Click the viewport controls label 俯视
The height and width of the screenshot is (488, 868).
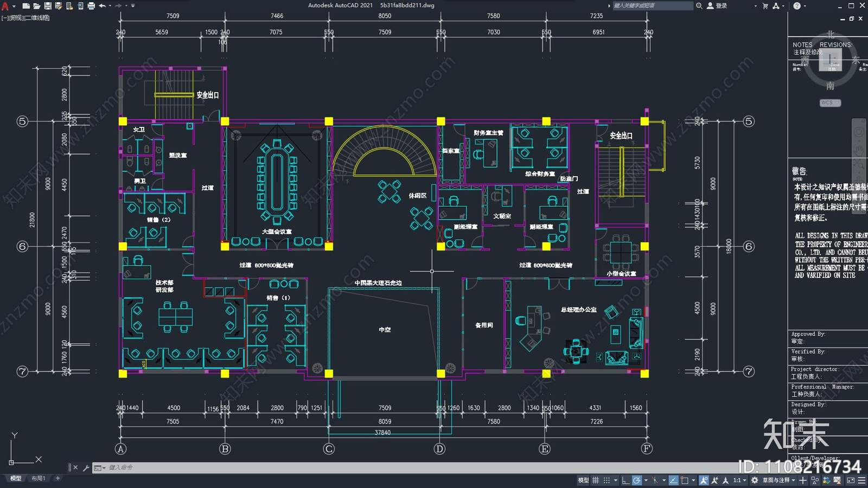[16, 18]
